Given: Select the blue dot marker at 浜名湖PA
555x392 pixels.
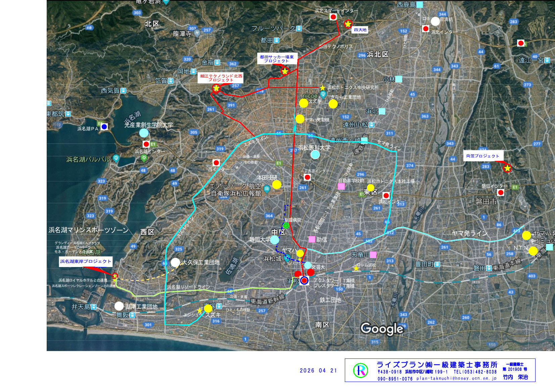Looking at the screenshot, I should tap(104, 127).
